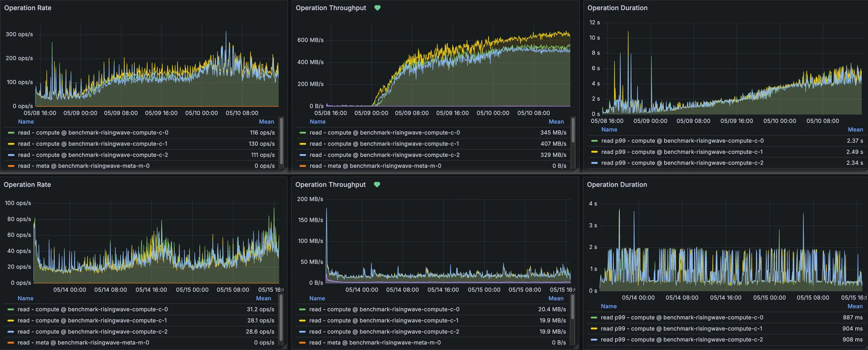Select the read p99 compute-c-0 label with 887 ms mean
Image resolution: width=868 pixels, height=350 pixels.
click(682, 318)
